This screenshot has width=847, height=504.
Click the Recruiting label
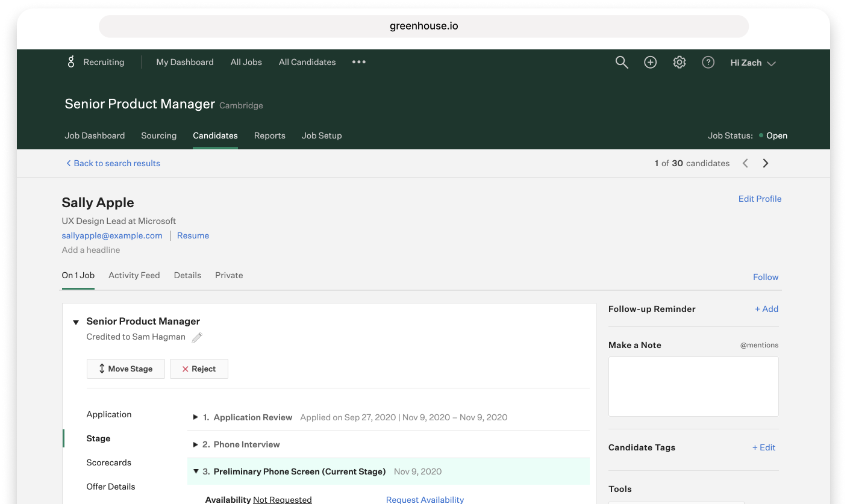(x=104, y=62)
